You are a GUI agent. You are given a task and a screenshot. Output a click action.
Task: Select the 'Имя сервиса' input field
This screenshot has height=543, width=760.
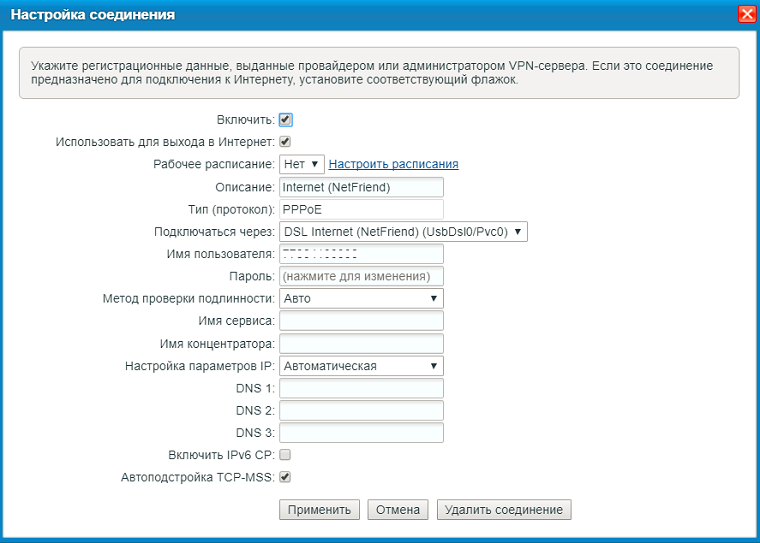pos(361,321)
